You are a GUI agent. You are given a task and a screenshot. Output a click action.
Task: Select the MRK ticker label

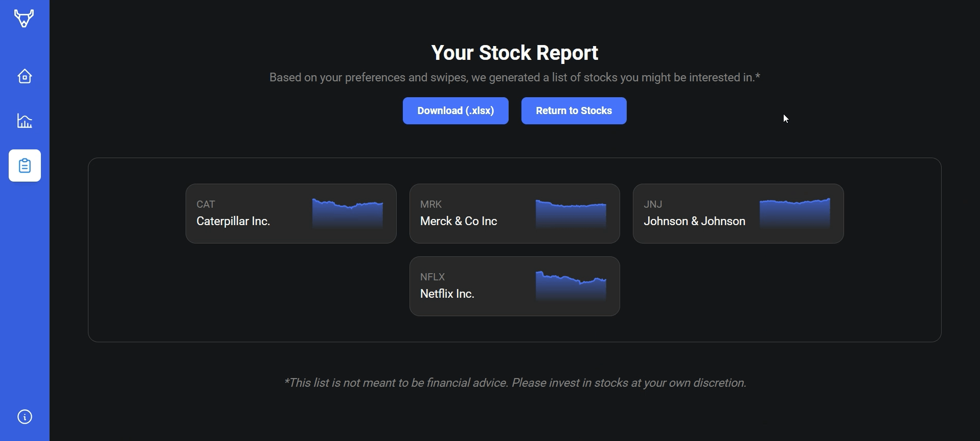click(430, 204)
